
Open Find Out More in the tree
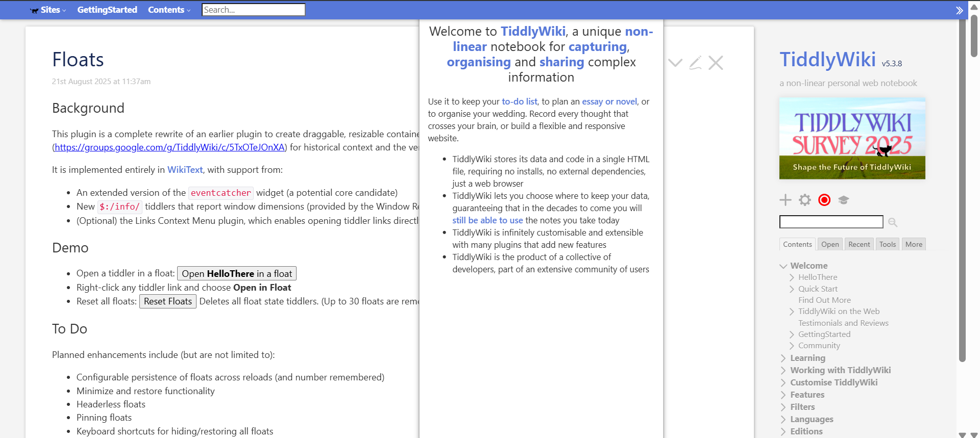824,300
